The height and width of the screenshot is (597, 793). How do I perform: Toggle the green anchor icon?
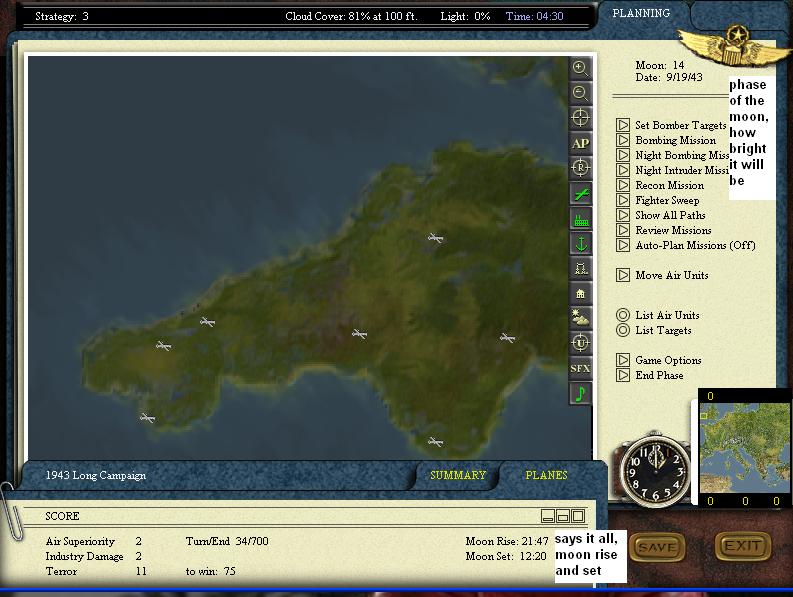pyautogui.click(x=580, y=244)
